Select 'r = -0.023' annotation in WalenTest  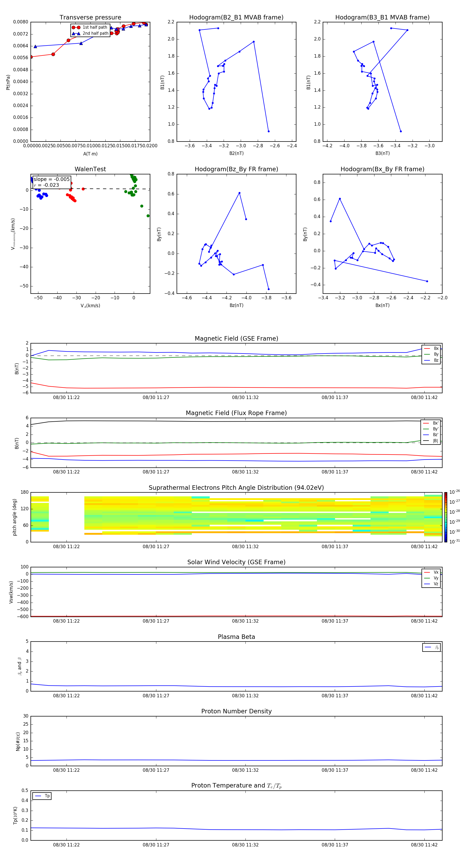click(x=47, y=185)
